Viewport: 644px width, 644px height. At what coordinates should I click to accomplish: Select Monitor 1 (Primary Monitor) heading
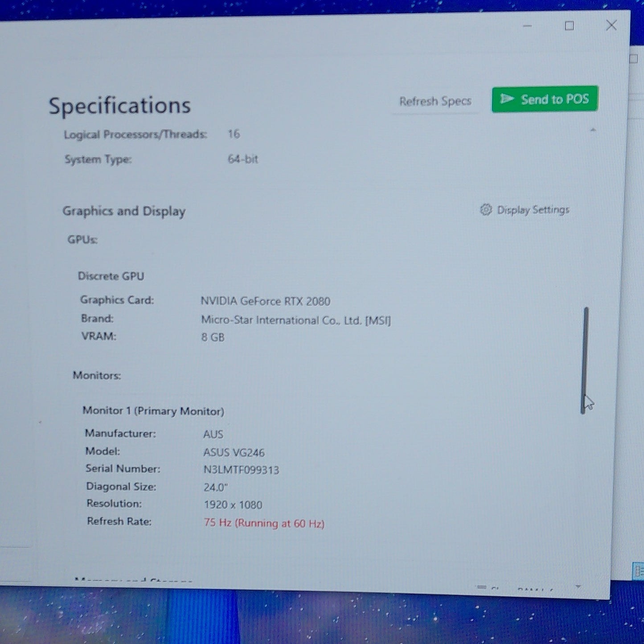point(153,411)
